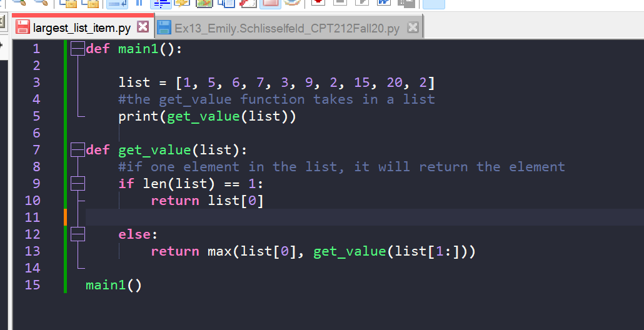644x330 pixels.
Task: Click 'return list[0]' on line 10
Action: coord(207,201)
